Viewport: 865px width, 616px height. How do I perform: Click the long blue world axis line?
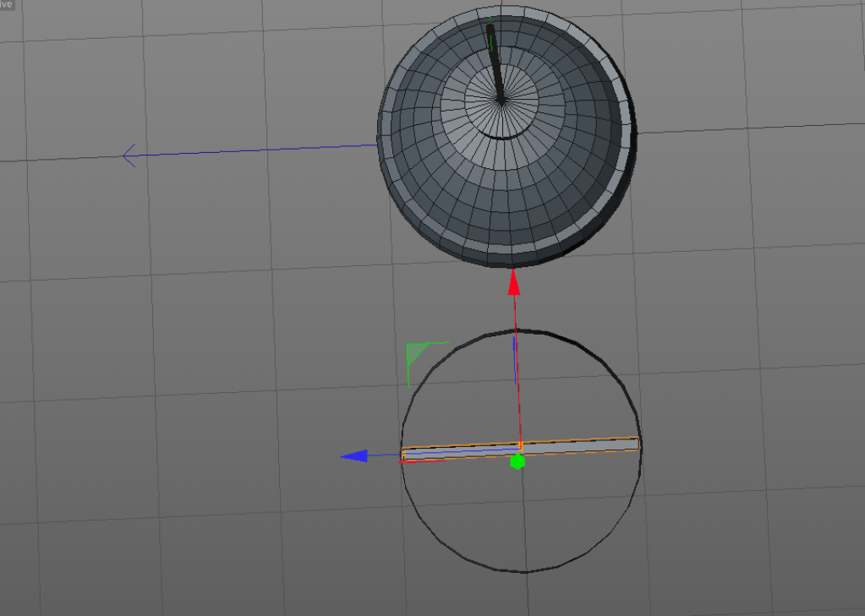[x=254, y=150]
